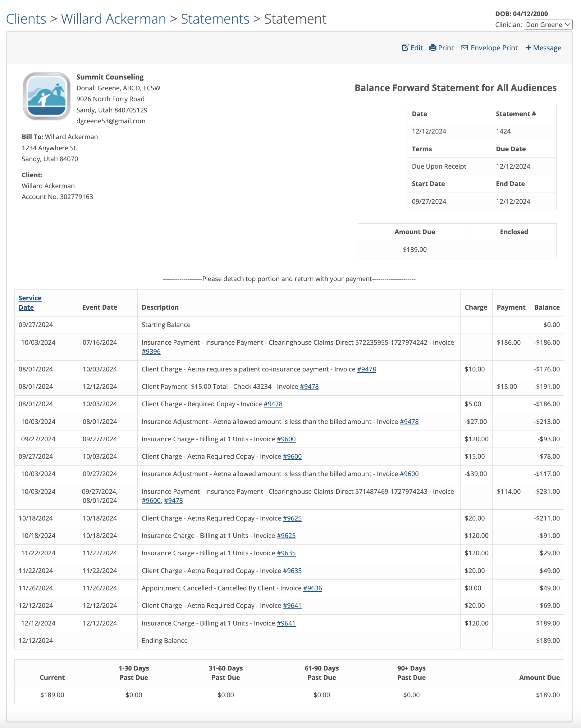Open invoice #9635 in Aetna copay row
This screenshot has width=581, height=728.
coord(292,571)
